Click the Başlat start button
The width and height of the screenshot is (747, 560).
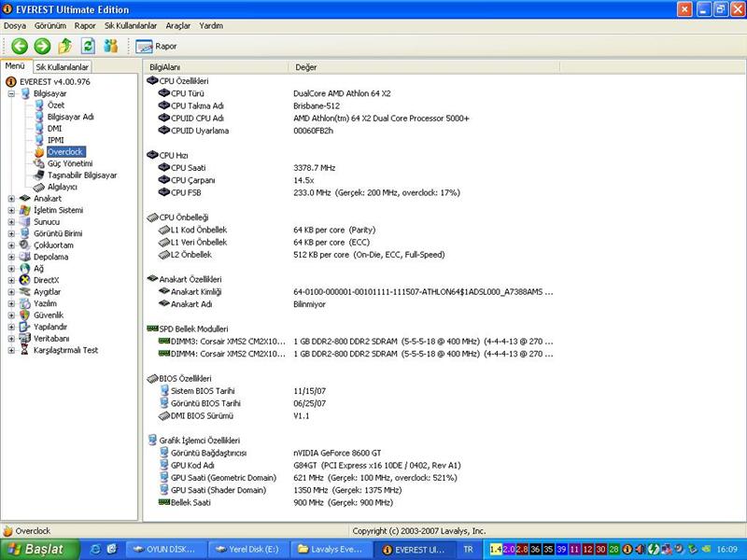click(39, 549)
